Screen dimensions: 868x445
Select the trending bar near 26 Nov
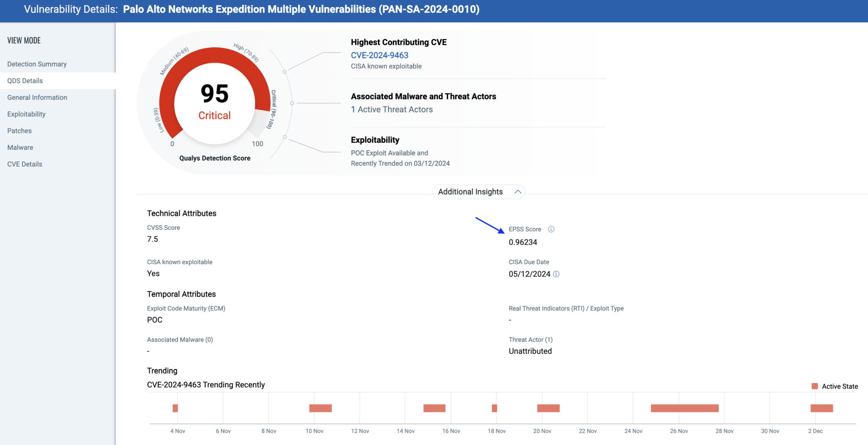[x=684, y=408]
